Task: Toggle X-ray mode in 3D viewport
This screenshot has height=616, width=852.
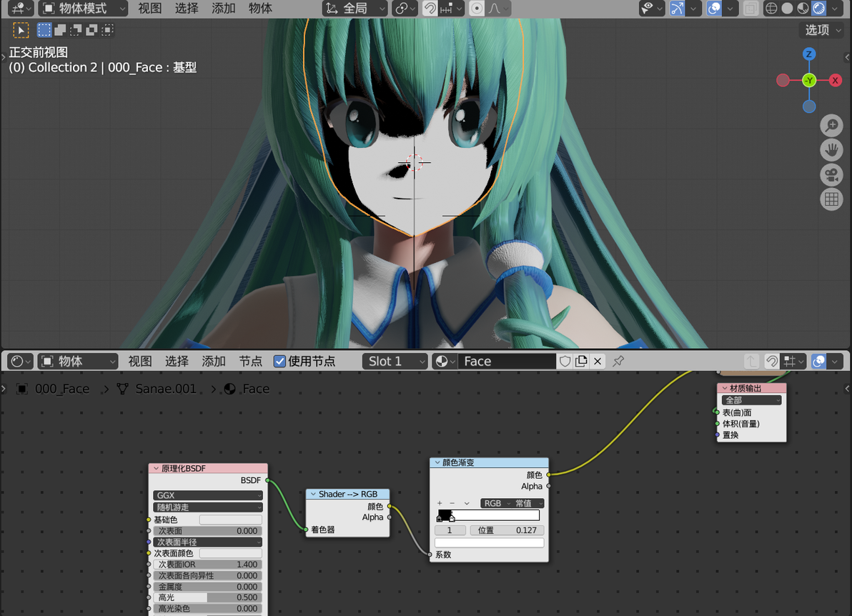Action: (751, 8)
